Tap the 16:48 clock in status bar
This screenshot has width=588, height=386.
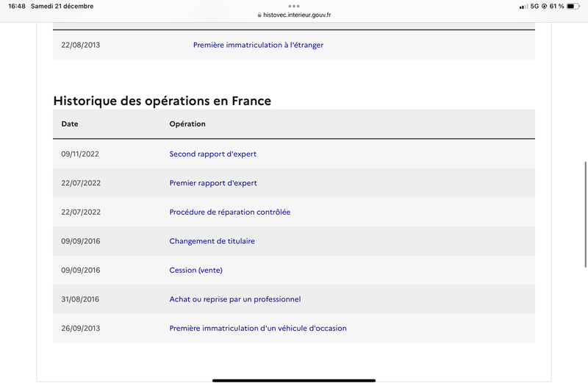[17, 7]
